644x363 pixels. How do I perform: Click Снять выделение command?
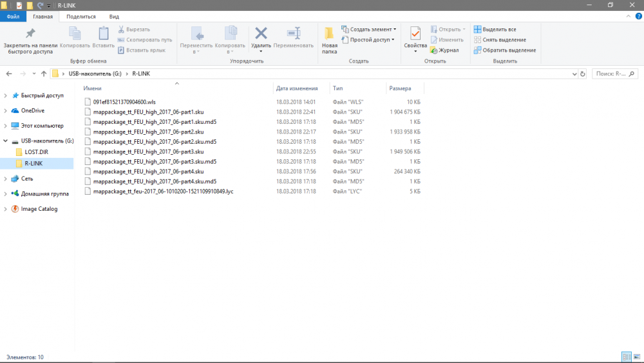click(500, 40)
